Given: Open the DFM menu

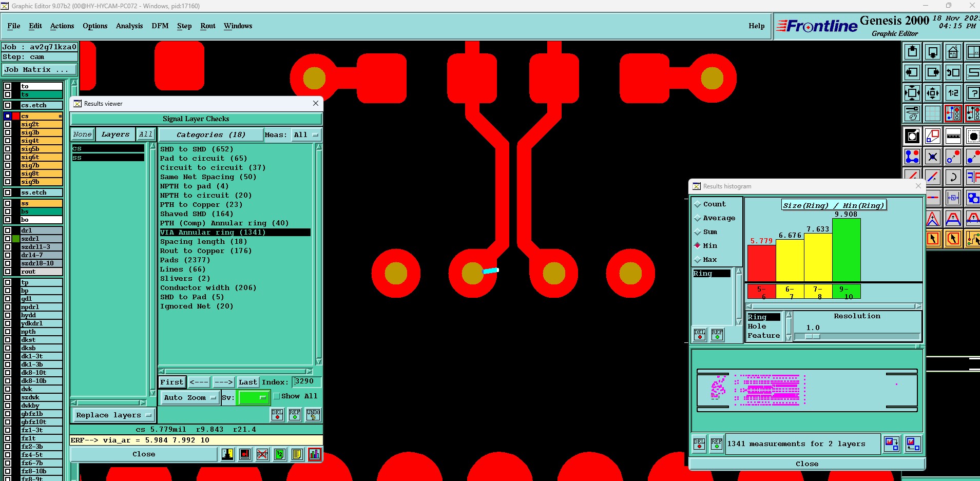Looking at the screenshot, I should tap(160, 26).
